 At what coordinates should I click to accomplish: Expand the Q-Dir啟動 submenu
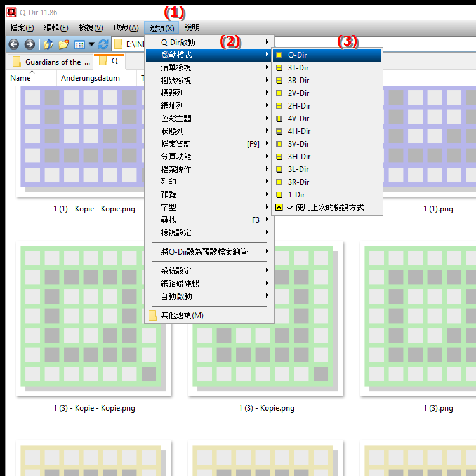point(209,43)
